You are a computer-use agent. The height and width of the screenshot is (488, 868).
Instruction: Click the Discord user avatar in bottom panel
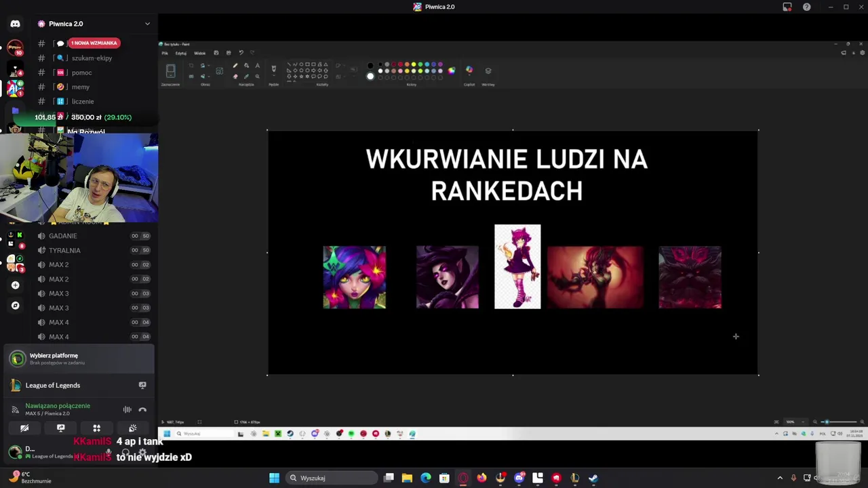coord(15,451)
